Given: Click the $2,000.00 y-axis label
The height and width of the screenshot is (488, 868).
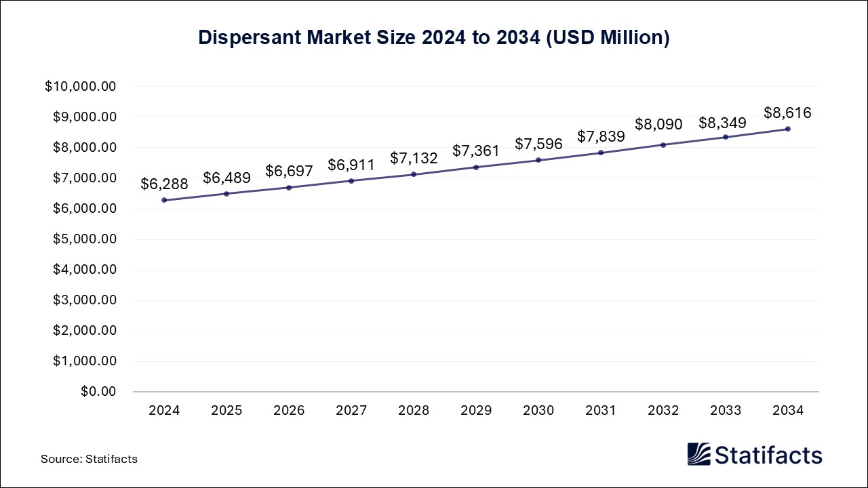Looking at the screenshot, I should (84, 331).
